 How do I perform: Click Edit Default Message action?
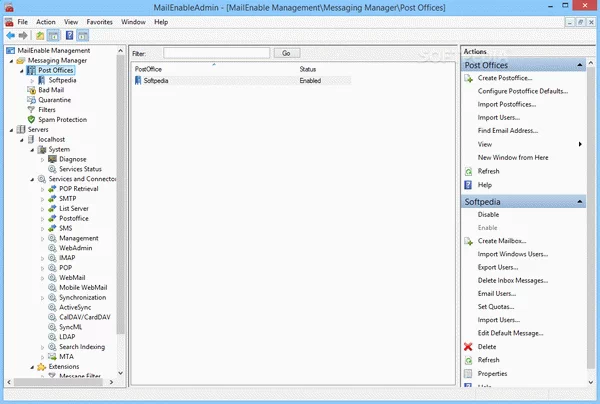pyautogui.click(x=510, y=333)
